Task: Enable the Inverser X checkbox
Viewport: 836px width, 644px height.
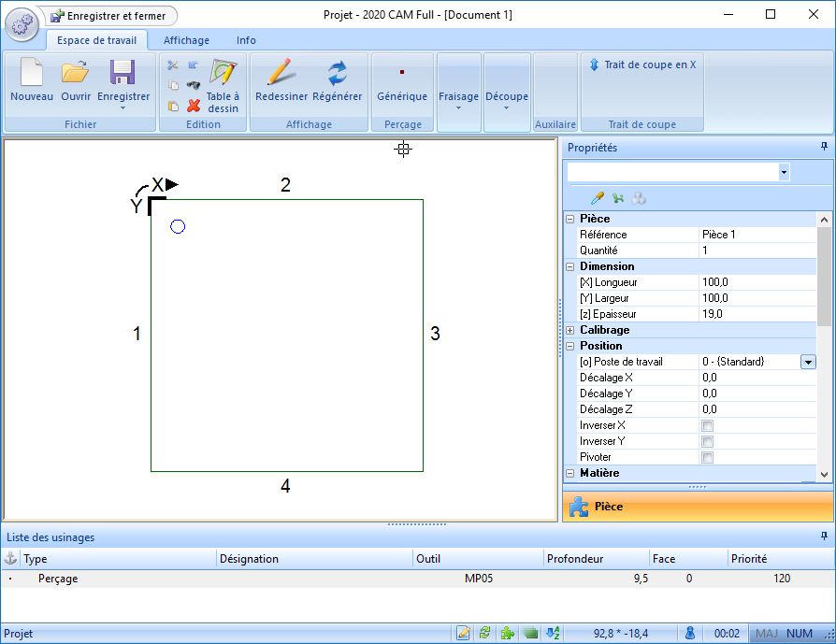Action: [x=708, y=426]
